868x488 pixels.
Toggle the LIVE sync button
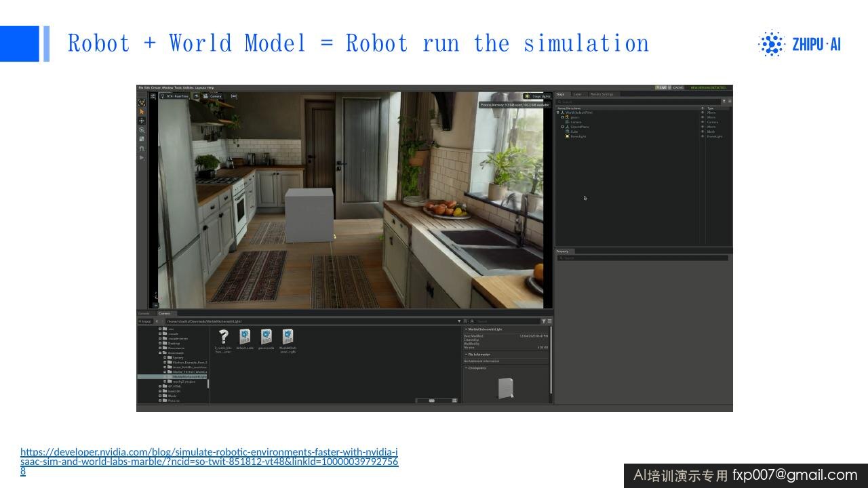point(662,87)
